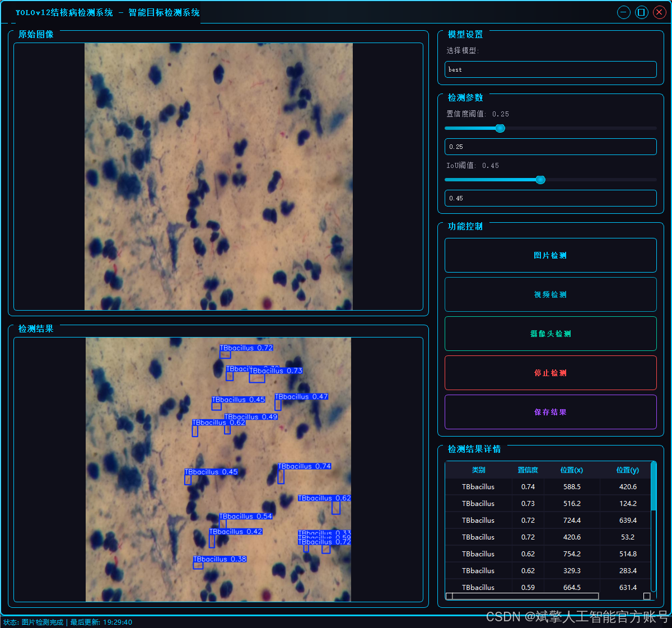Viewport: 672px width, 628px height.
Task: Click the 置信度 column header
Action: click(528, 470)
